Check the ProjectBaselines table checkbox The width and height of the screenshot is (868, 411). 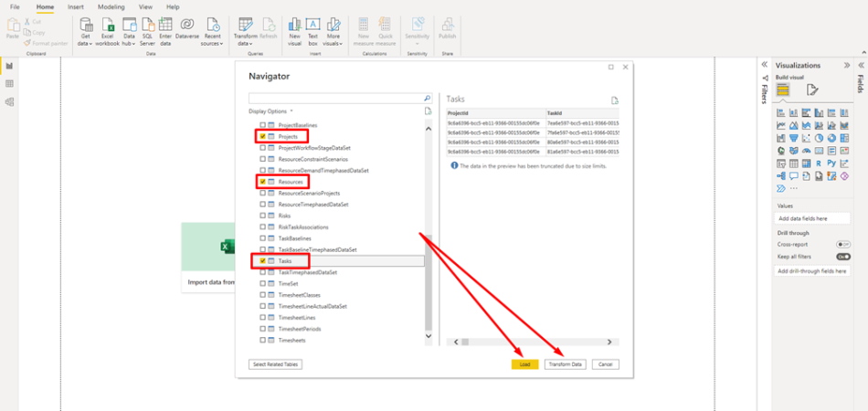click(263, 125)
